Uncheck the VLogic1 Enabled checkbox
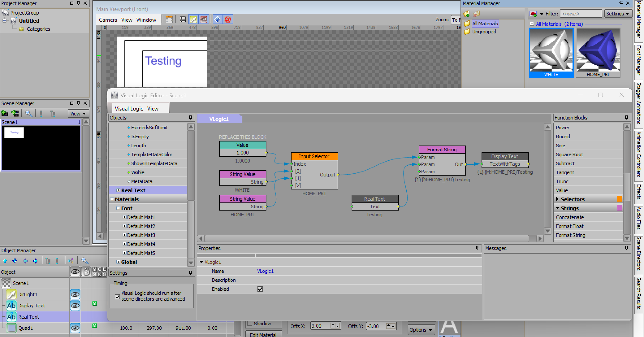Screen dimensions: 644x337 260,289
